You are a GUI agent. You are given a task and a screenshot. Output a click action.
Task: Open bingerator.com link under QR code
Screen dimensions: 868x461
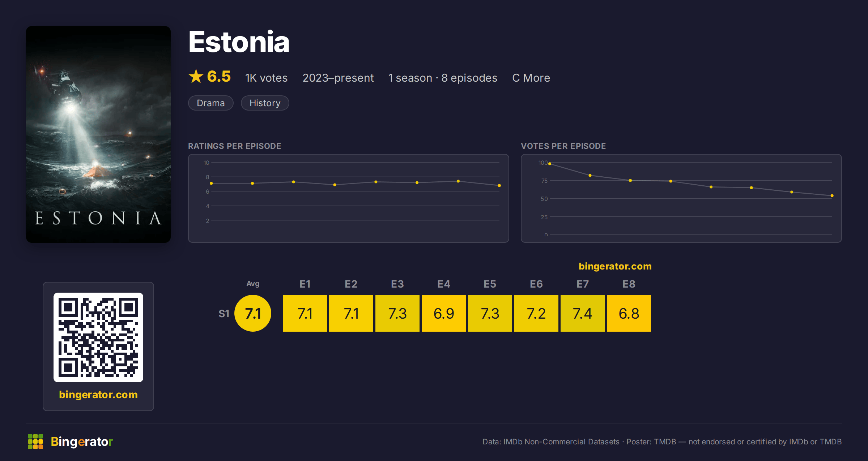[x=98, y=395]
